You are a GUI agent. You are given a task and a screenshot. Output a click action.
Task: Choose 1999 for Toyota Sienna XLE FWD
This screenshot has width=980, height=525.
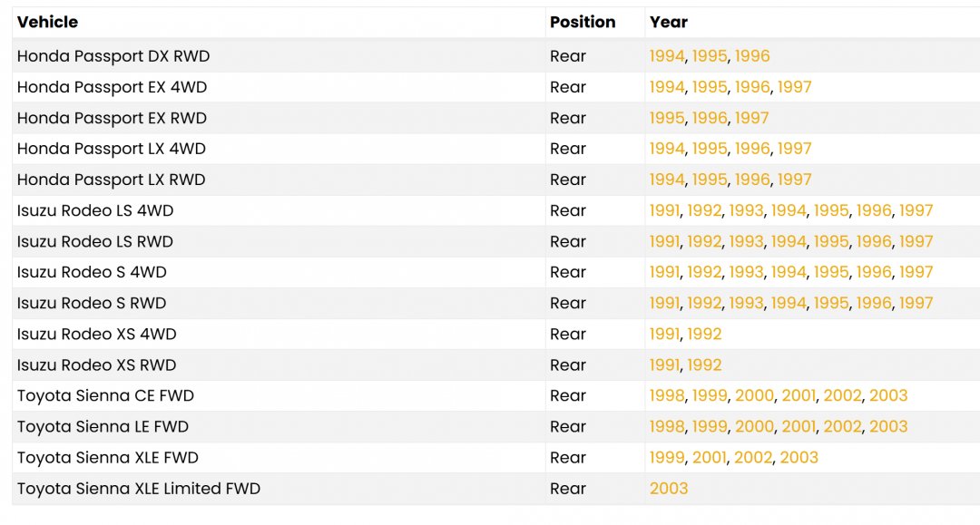click(667, 457)
